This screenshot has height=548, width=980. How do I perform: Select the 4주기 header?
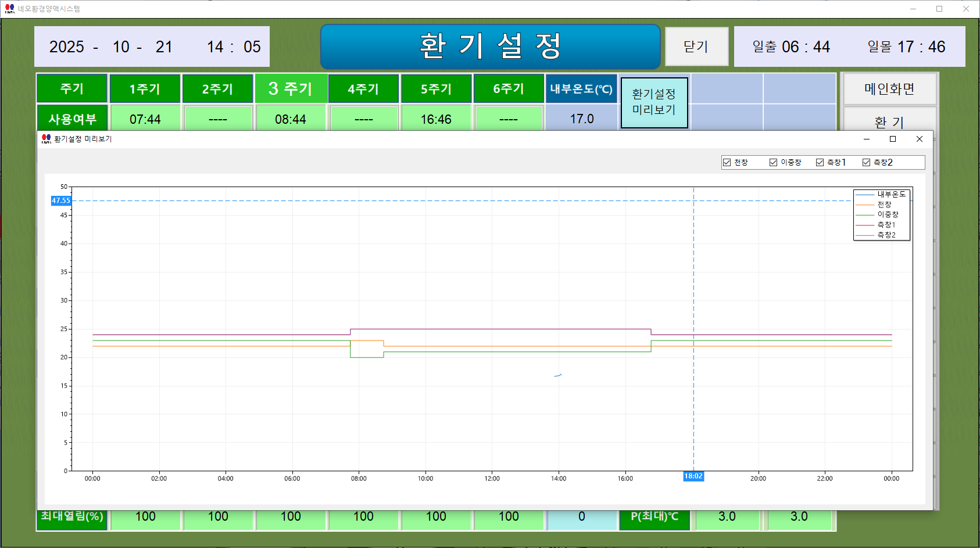click(x=363, y=89)
